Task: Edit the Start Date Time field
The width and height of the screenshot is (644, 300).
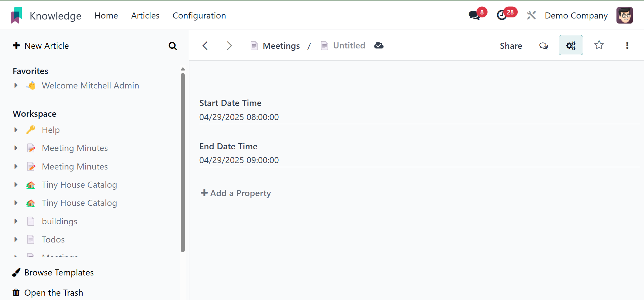Action: tap(239, 117)
